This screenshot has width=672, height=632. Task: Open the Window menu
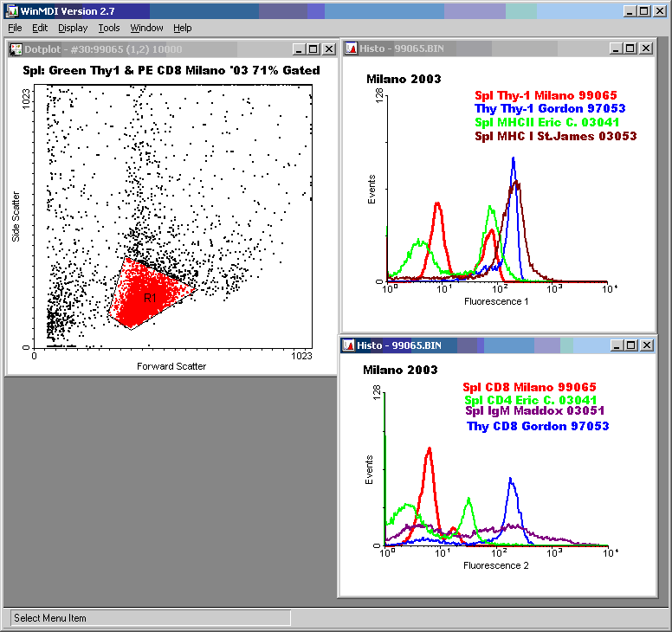(146, 28)
